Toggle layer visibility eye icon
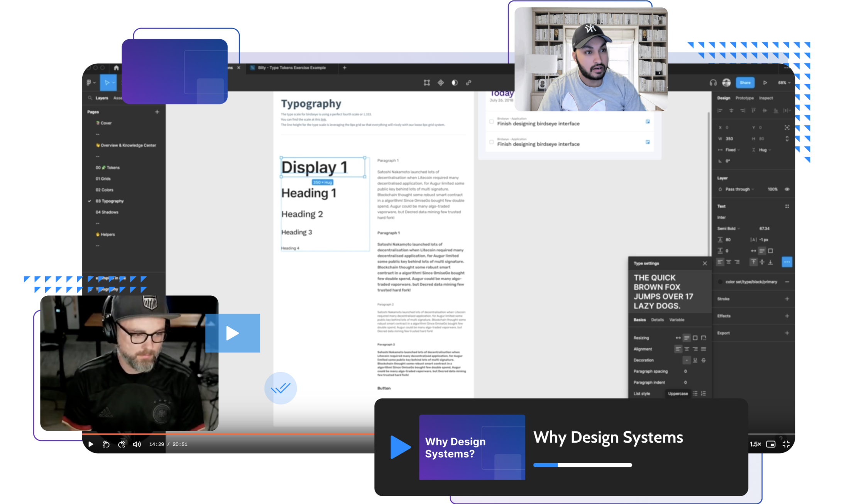The height and width of the screenshot is (504, 849). (x=787, y=189)
